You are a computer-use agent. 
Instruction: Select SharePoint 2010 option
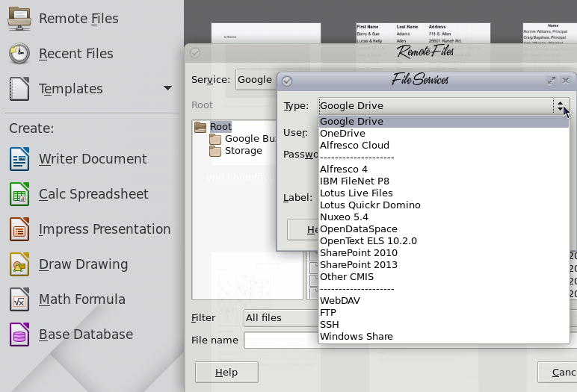pos(443,252)
